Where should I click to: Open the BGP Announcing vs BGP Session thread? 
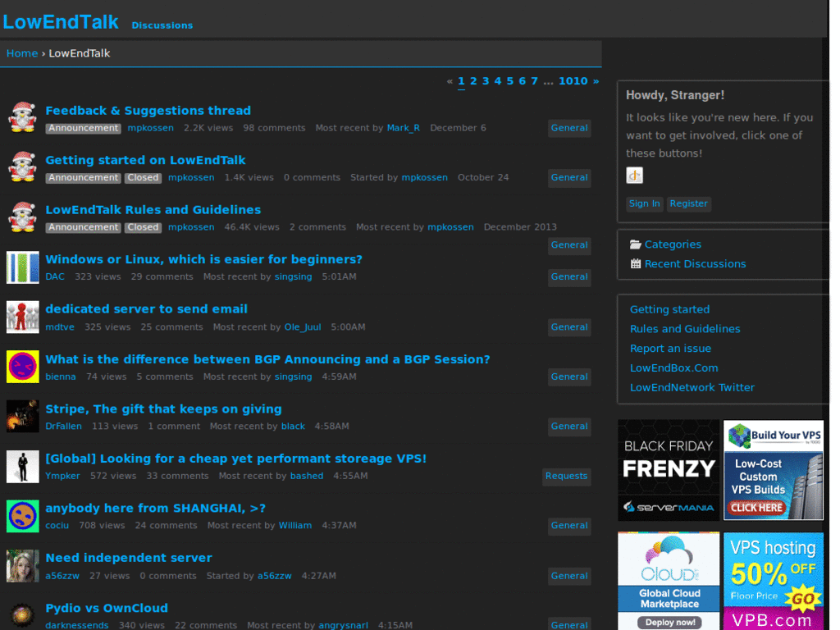[x=267, y=359]
